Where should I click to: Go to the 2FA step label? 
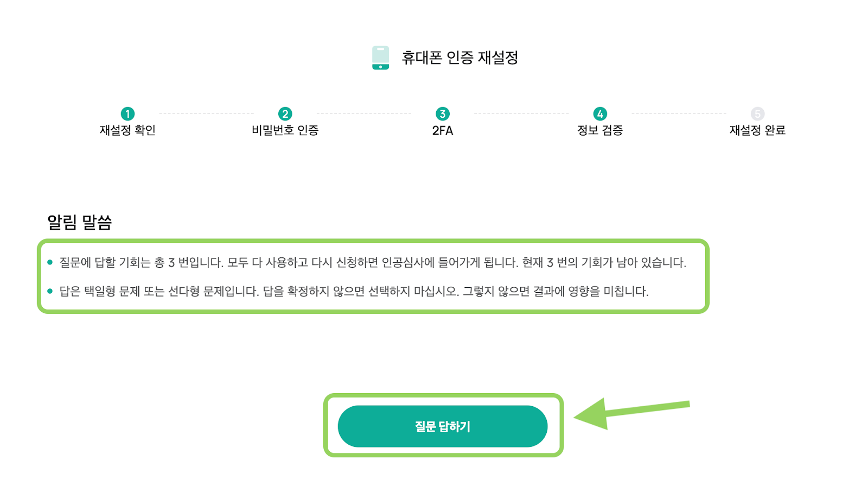[443, 130]
